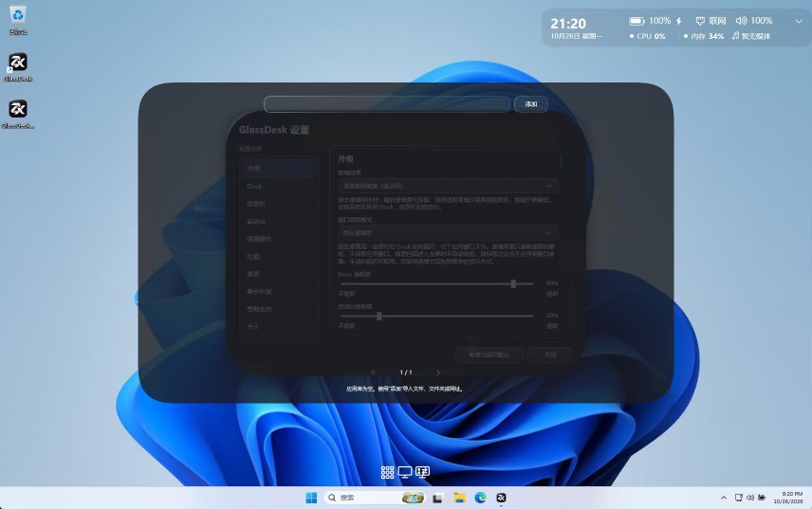812x509 pixels.
Task: Click the network icon beside 联网
Action: 700,21
